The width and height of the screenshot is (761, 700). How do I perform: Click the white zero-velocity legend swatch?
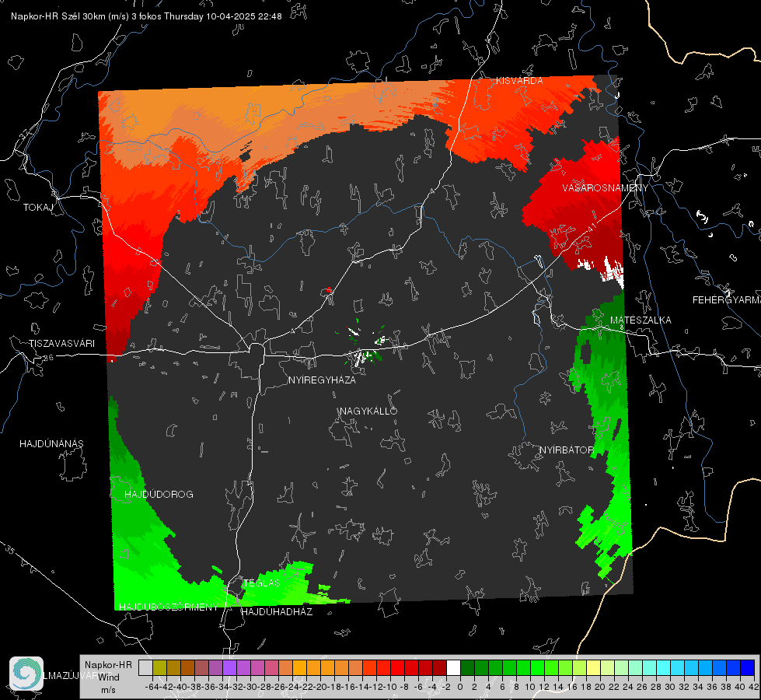point(453,667)
